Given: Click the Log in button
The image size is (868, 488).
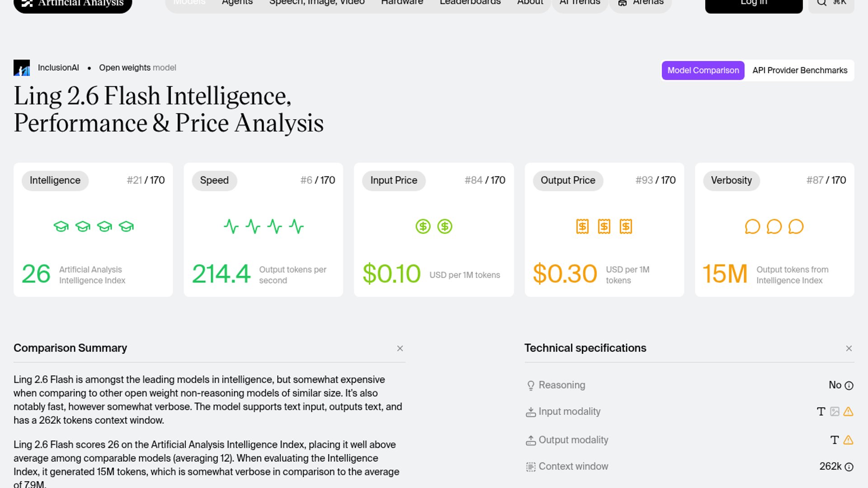Looking at the screenshot, I should point(754,4).
